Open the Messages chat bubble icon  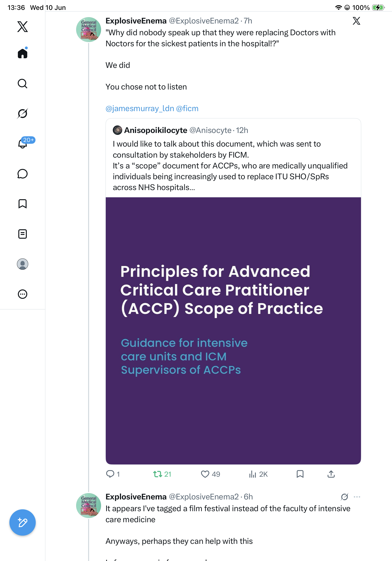point(23,174)
